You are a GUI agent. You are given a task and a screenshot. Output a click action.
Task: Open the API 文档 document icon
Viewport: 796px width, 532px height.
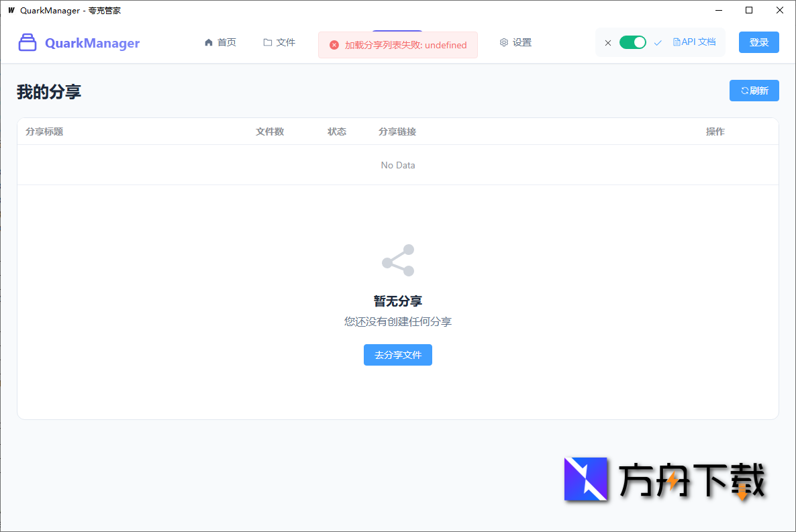[677, 42]
